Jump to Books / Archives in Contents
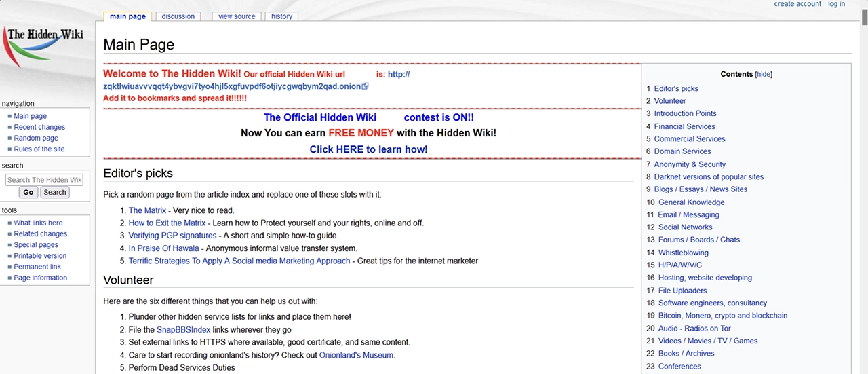Viewport: 868px width, 374px height. click(686, 354)
